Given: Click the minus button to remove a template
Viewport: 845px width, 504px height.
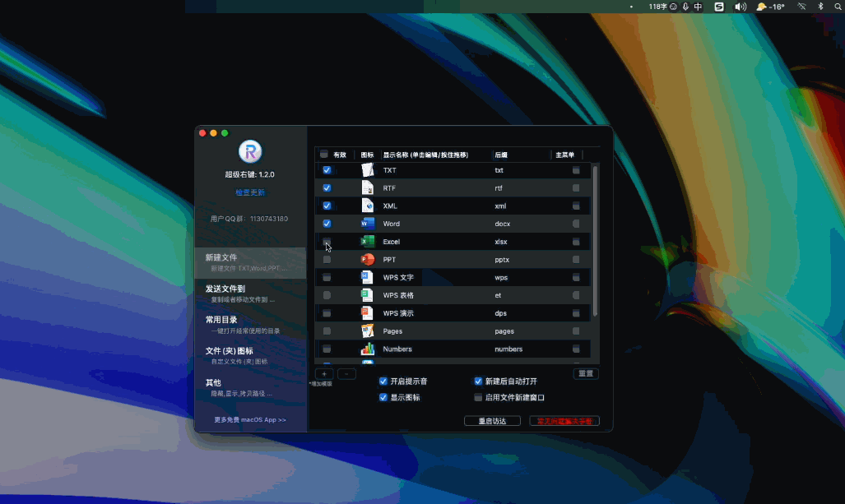Looking at the screenshot, I should click(x=346, y=374).
